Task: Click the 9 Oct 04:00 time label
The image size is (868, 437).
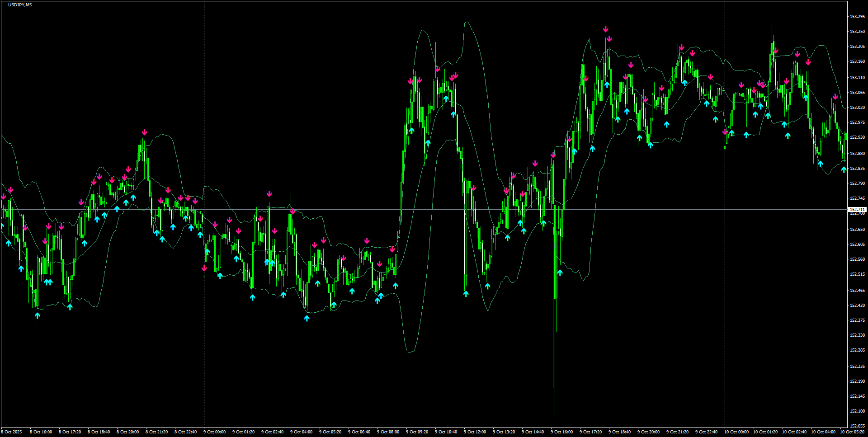Action: click(x=301, y=432)
